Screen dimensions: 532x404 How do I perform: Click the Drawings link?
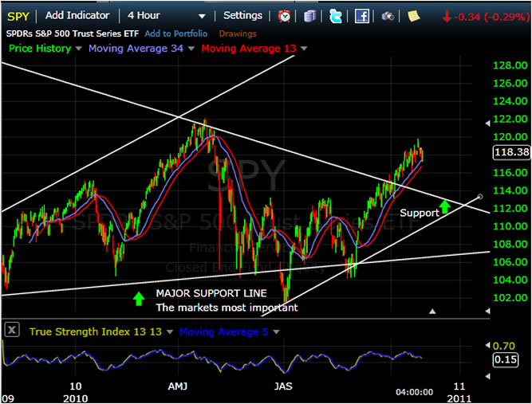(238, 33)
